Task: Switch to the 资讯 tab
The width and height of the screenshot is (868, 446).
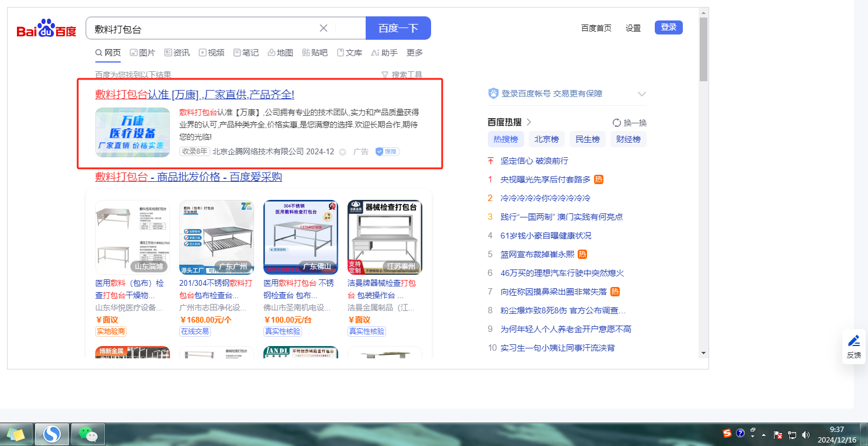Action: pyautogui.click(x=177, y=53)
